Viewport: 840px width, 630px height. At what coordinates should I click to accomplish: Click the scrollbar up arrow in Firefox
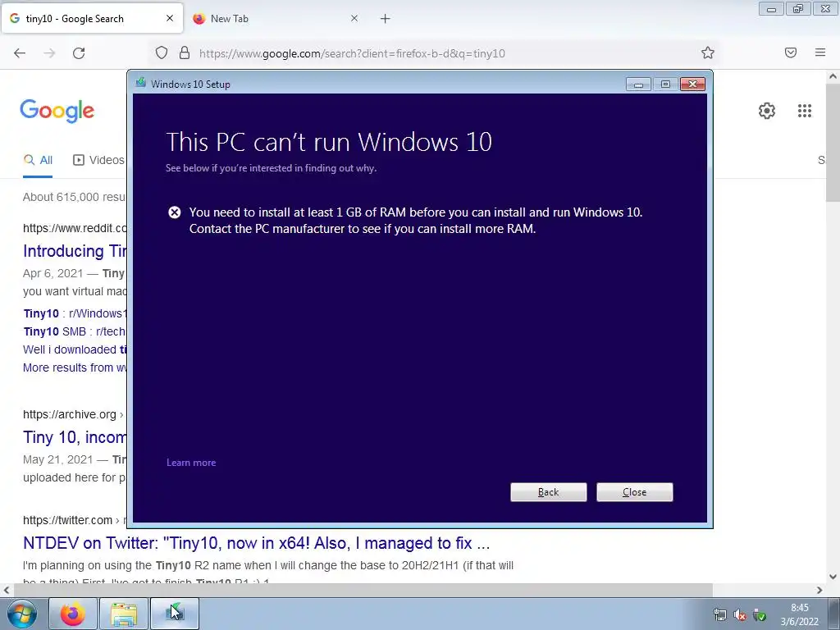point(833,76)
